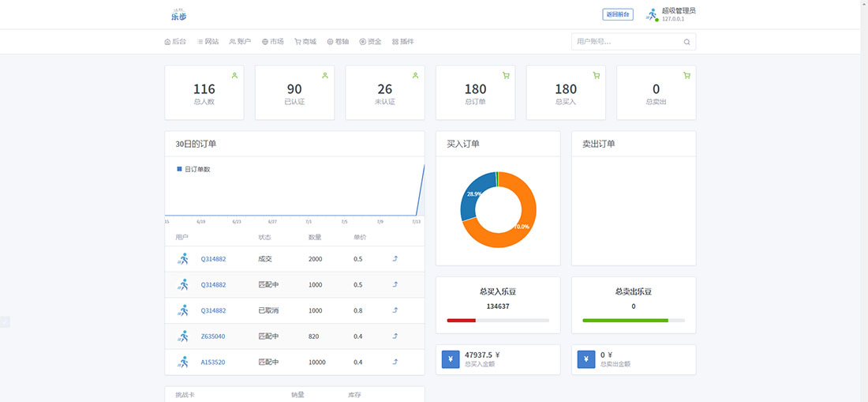Screen dimensions: 868x402
Task: Click the arrow icon in Z635040 row
Action: 395,336
